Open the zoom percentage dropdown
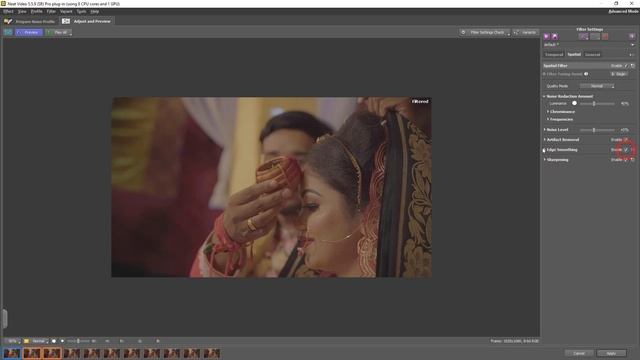 coord(13,341)
